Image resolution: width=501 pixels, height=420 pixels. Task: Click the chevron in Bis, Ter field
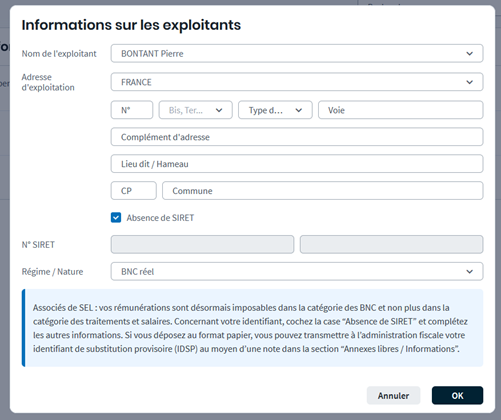point(219,110)
